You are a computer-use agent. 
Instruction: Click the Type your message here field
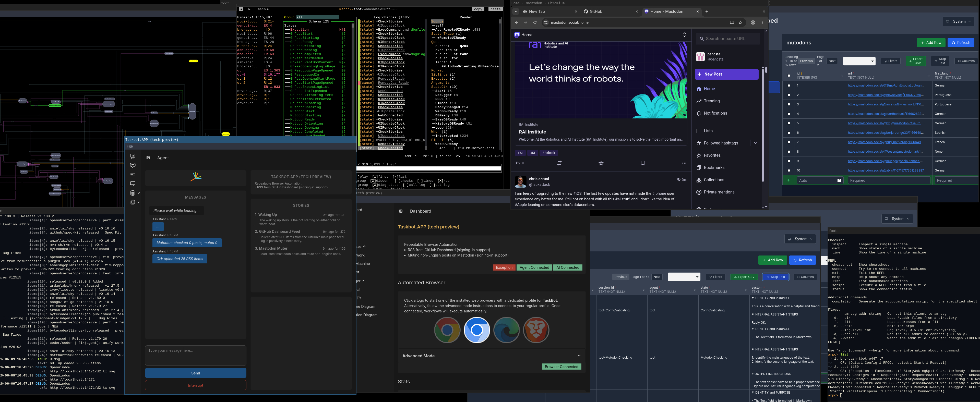tap(196, 356)
